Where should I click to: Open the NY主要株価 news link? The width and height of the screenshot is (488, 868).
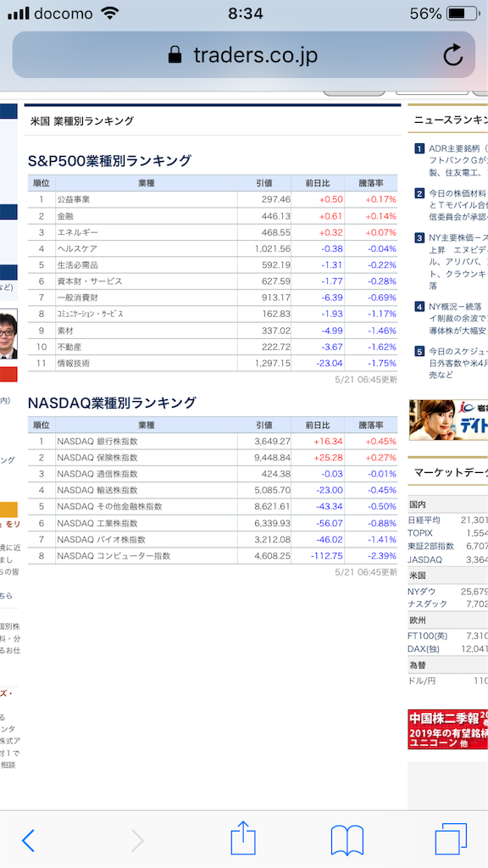pos(458,262)
